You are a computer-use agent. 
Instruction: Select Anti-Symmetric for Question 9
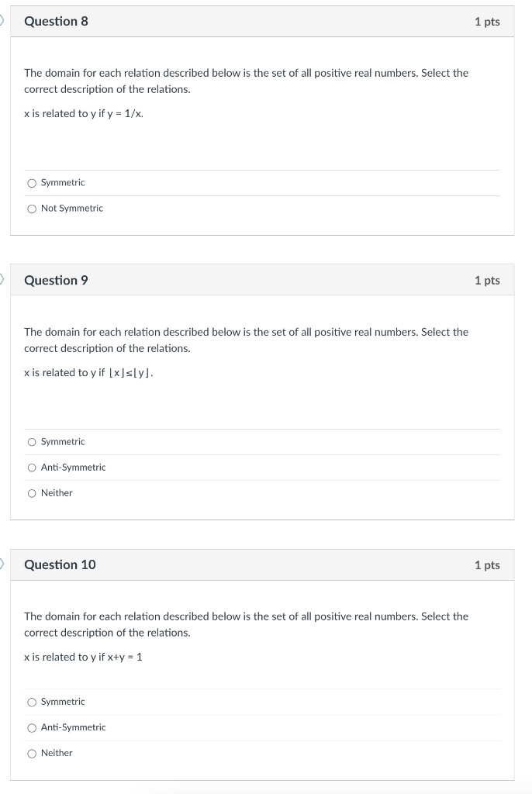tap(30, 467)
